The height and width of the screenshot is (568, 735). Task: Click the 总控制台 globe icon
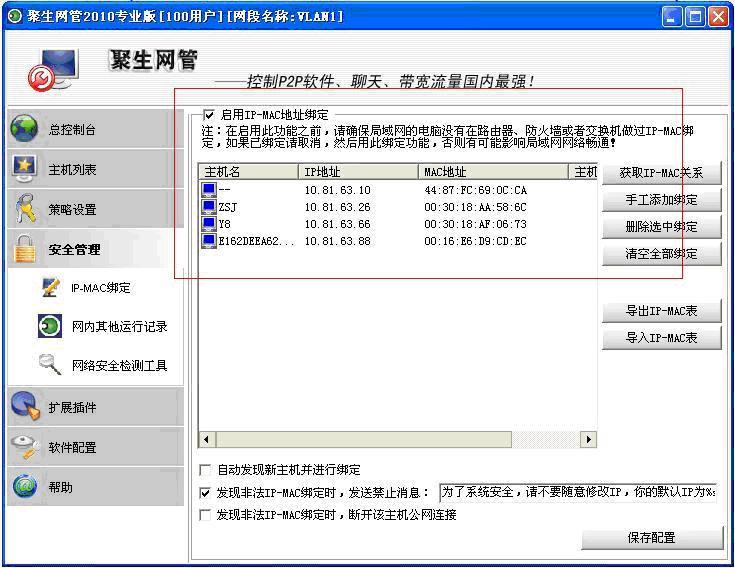[25, 129]
